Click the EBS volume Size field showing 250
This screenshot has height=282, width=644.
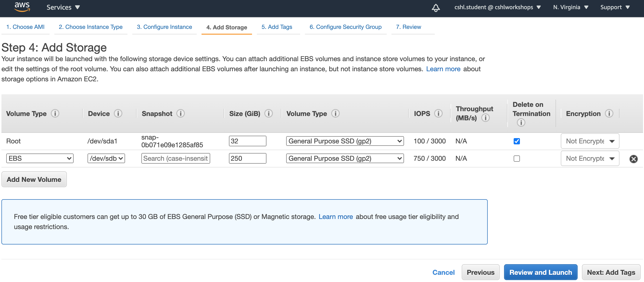247,158
